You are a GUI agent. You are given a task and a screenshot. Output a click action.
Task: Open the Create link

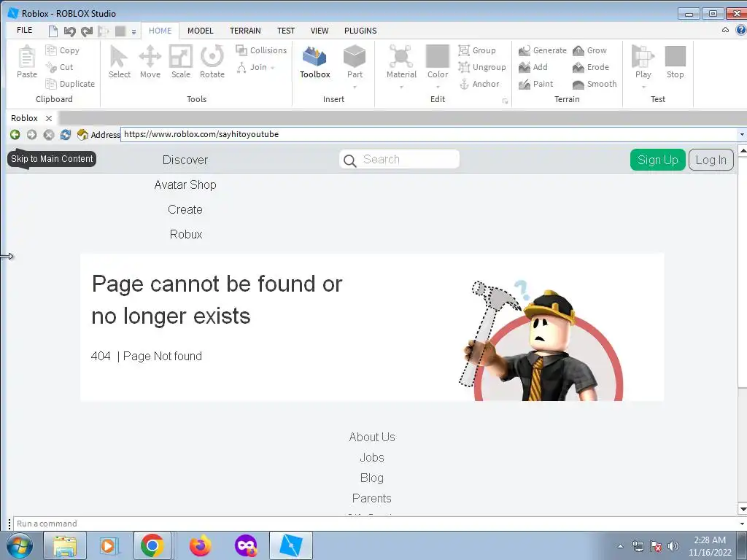tap(185, 209)
